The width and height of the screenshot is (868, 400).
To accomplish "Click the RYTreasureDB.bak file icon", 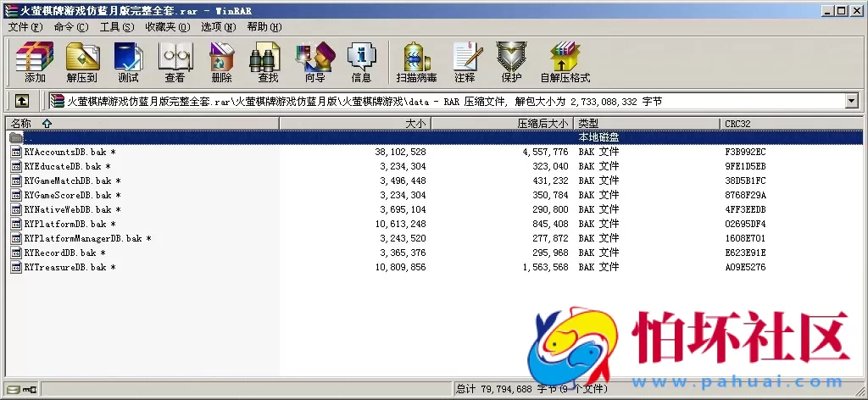I will pos(17,267).
